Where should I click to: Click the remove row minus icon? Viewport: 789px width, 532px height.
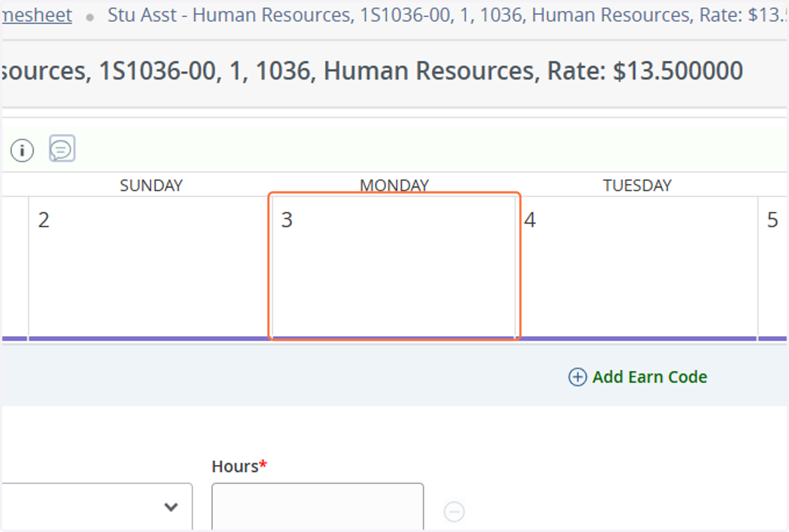(x=454, y=511)
